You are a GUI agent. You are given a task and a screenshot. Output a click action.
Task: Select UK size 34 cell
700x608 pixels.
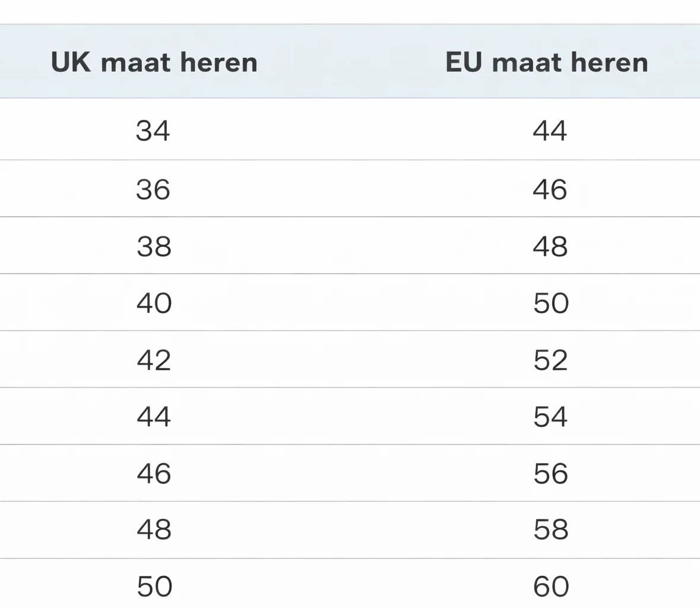[153, 131]
